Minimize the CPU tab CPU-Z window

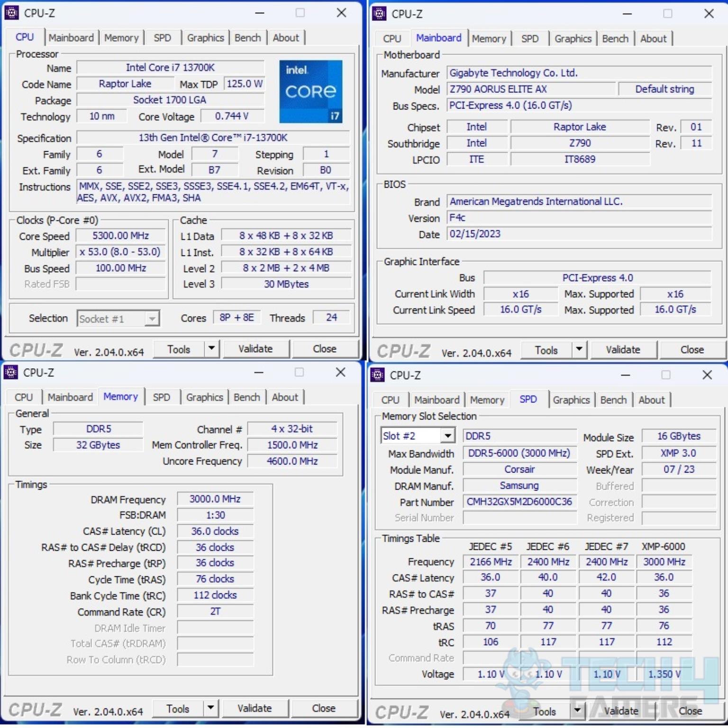coord(260,13)
